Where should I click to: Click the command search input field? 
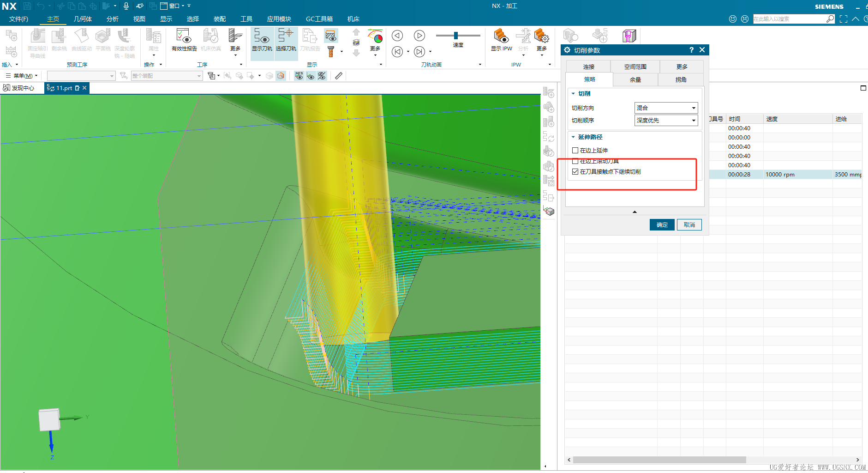pos(789,19)
